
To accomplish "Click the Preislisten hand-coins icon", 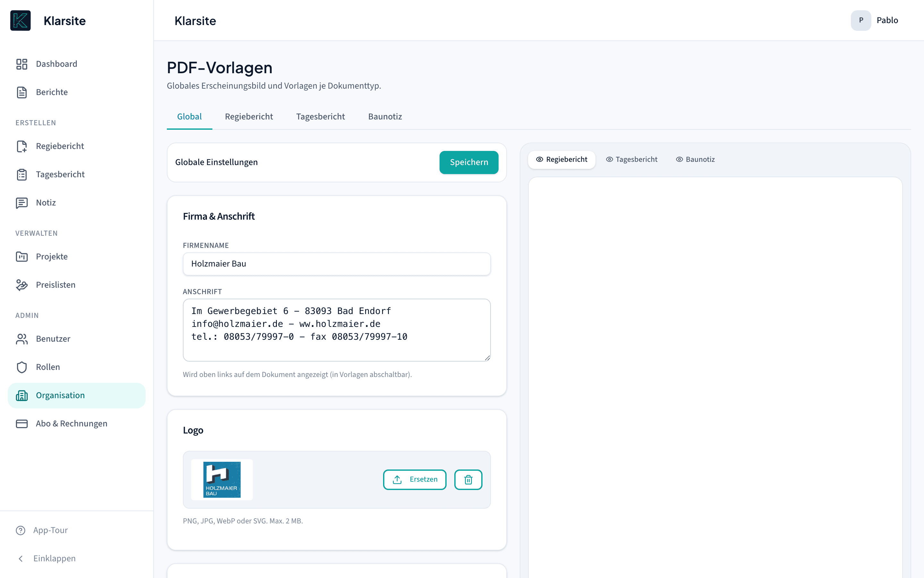I will 22,285.
